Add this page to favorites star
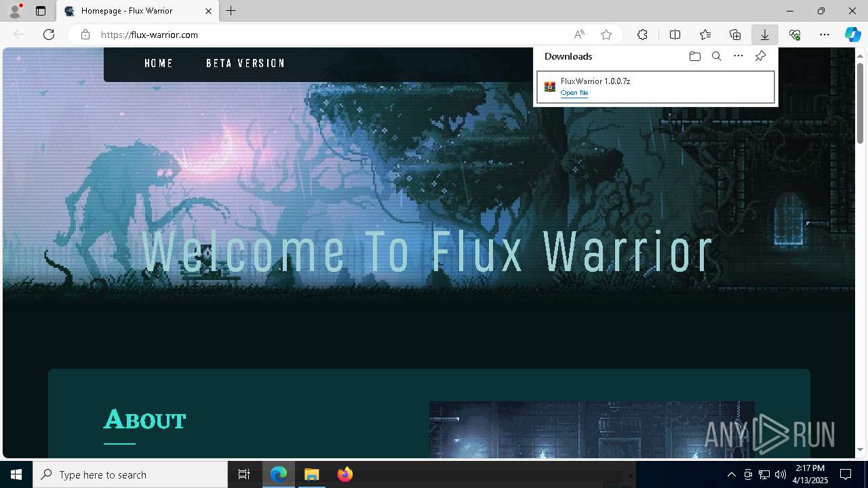This screenshot has width=868, height=488. (606, 35)
